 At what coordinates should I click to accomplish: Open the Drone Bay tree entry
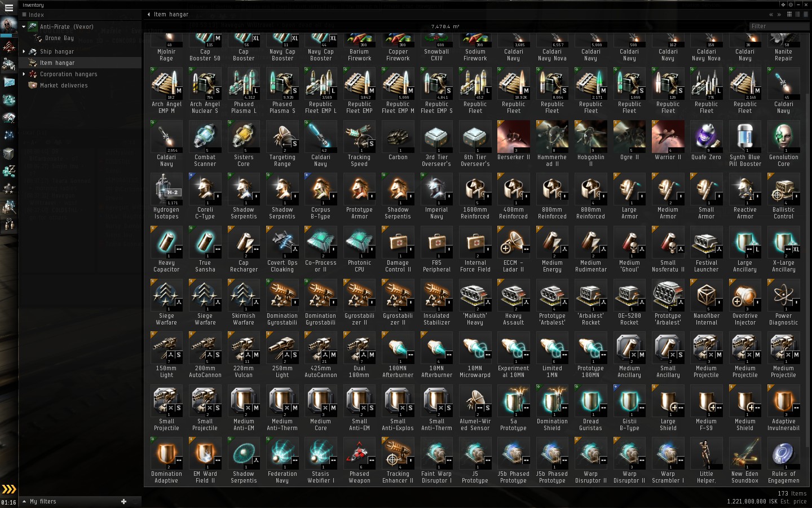(x=59, y=38)
